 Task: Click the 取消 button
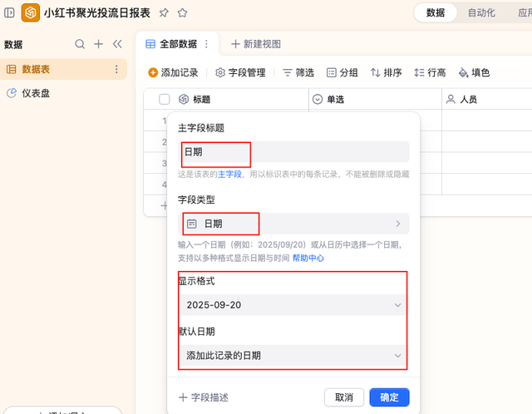tap(344, 397)
